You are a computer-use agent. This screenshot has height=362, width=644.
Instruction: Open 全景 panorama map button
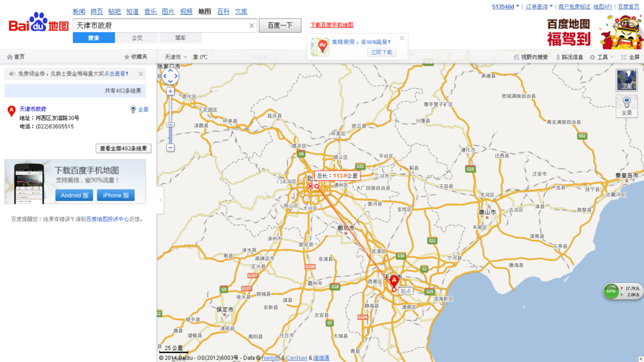click(627, 106)
